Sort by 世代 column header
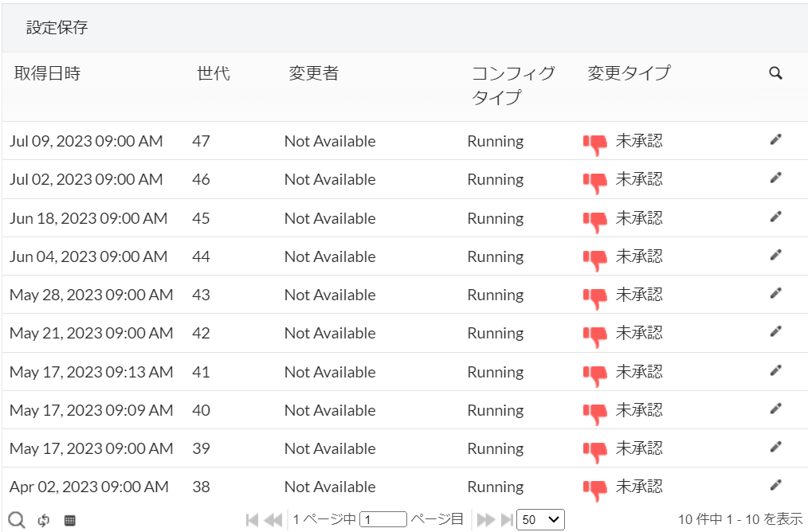This screenshot has width=808, height=532. pyautogui.click(x=214, y=73)
